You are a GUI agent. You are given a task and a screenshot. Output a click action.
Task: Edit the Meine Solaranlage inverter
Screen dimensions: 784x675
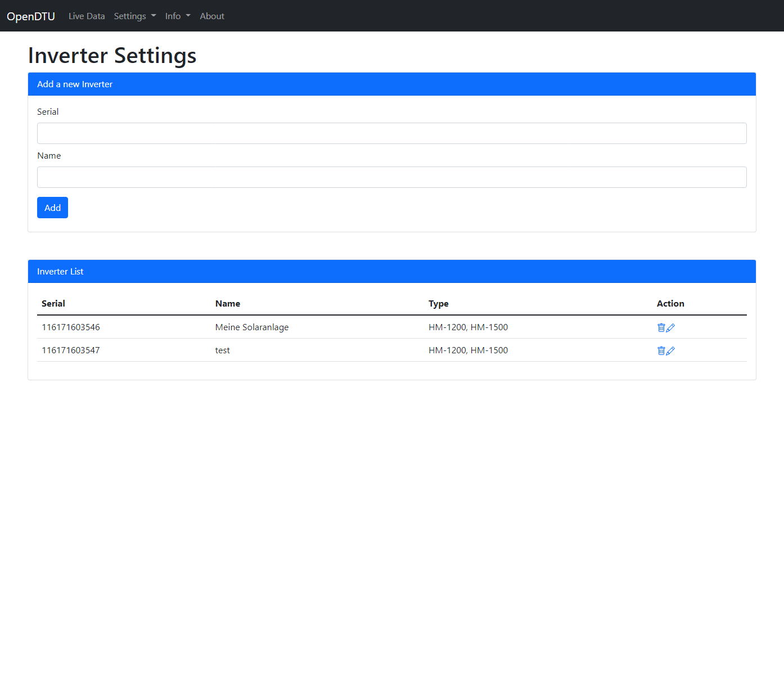point(670,327)
